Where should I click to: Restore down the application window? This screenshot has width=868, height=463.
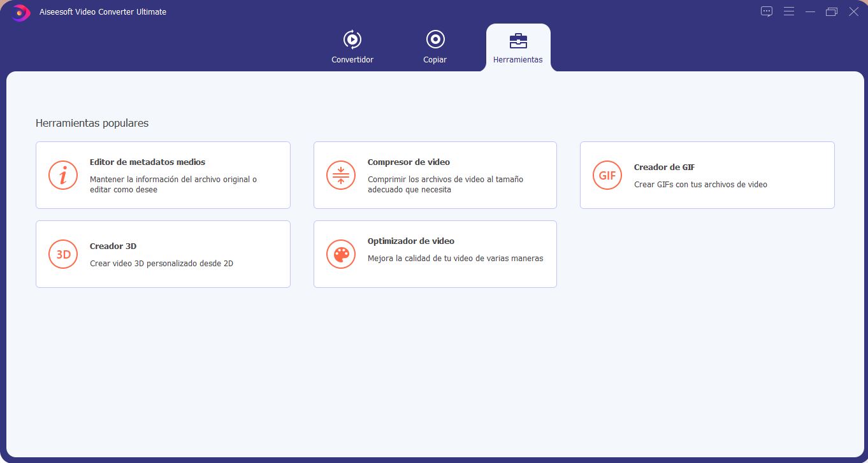tap(831, 11)
